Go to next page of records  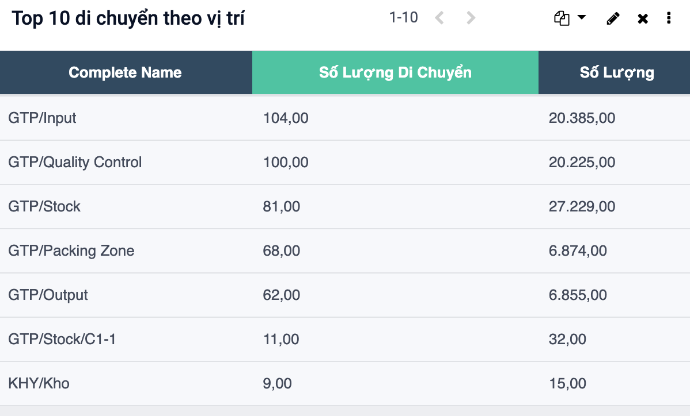(x=471, y=18)
